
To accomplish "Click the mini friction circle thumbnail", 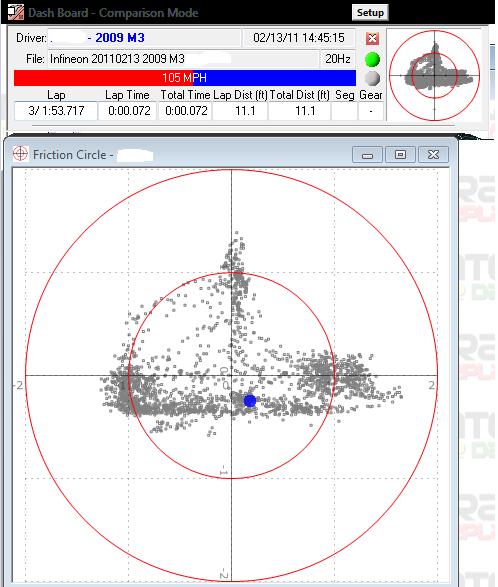I will [x=434, y=75].
